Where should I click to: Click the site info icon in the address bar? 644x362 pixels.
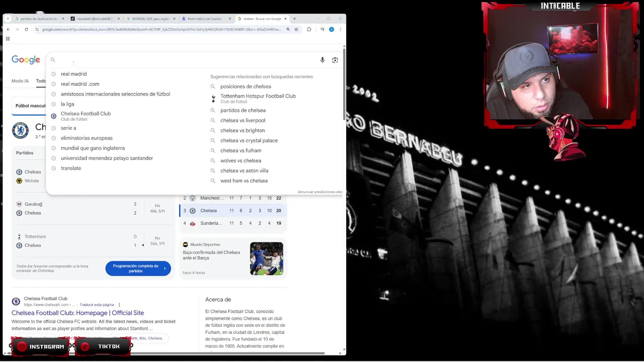tap(37, 29)
